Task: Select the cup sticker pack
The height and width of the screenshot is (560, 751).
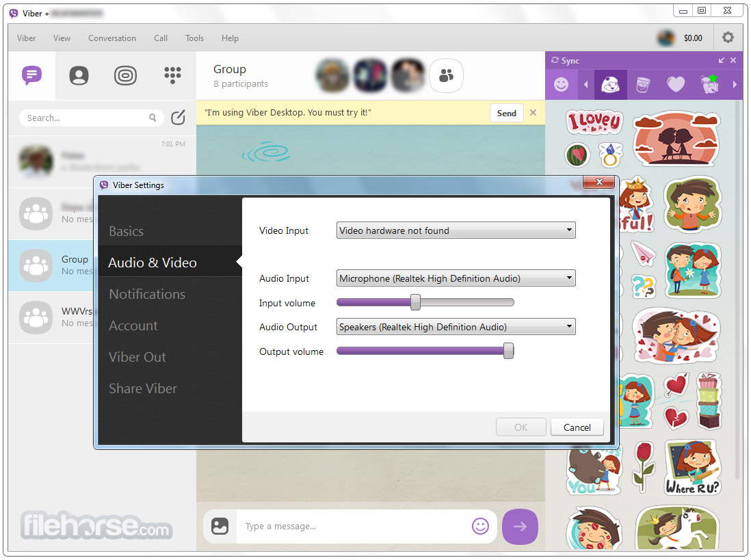Action: click(x=643, y=85)
